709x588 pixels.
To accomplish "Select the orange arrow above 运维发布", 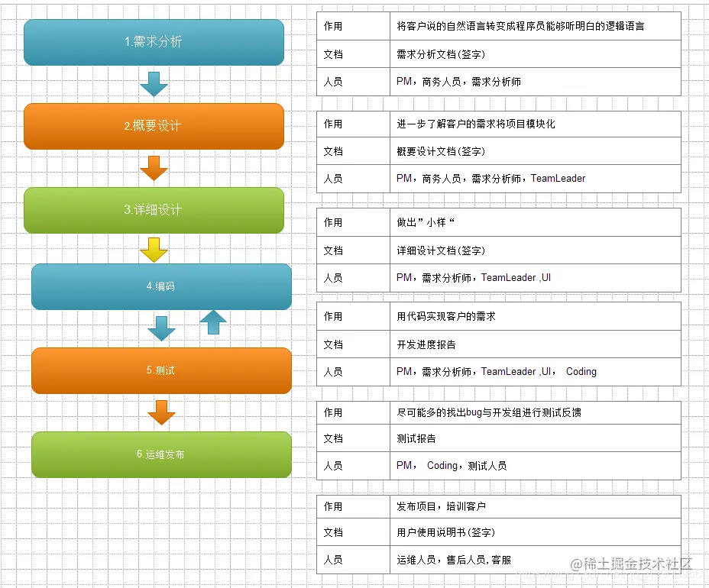I will (x=161, y=412).
